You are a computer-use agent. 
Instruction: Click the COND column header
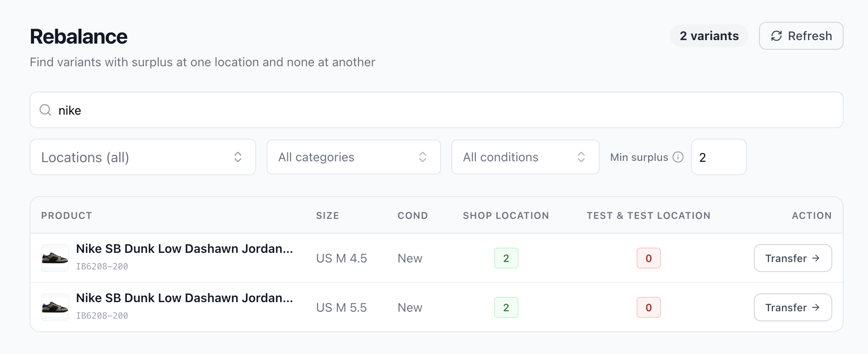(x=413, y=215)
